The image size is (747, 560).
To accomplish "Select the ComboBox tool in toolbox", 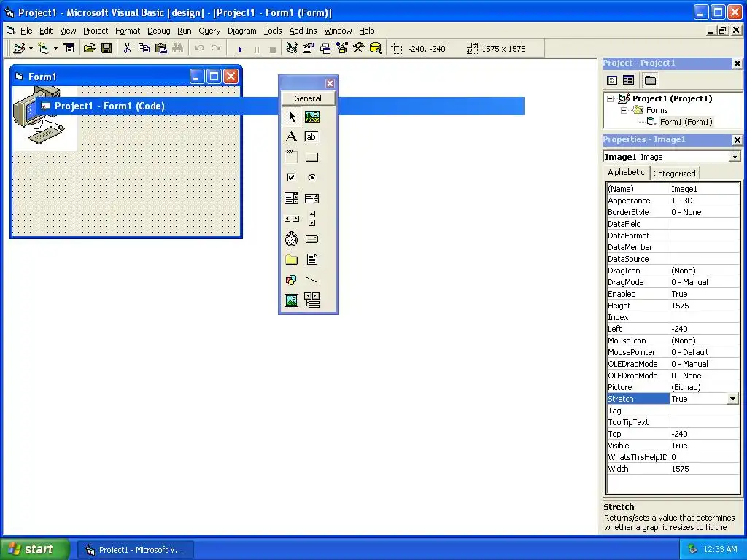I will 292,198.
